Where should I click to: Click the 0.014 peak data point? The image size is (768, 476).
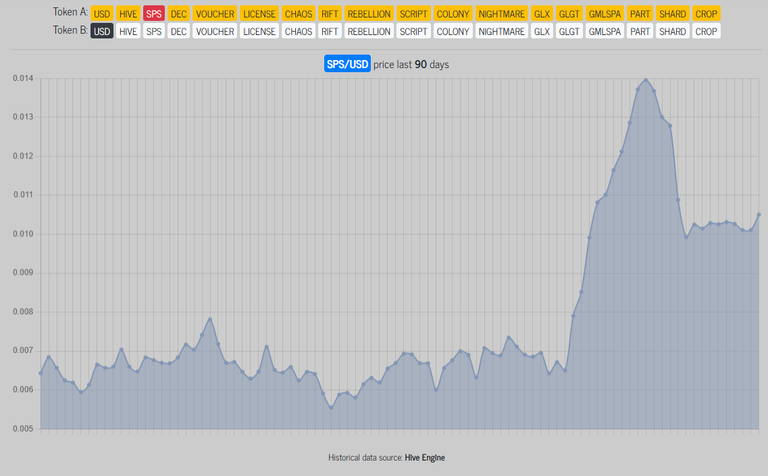click(x=646, y=80)
